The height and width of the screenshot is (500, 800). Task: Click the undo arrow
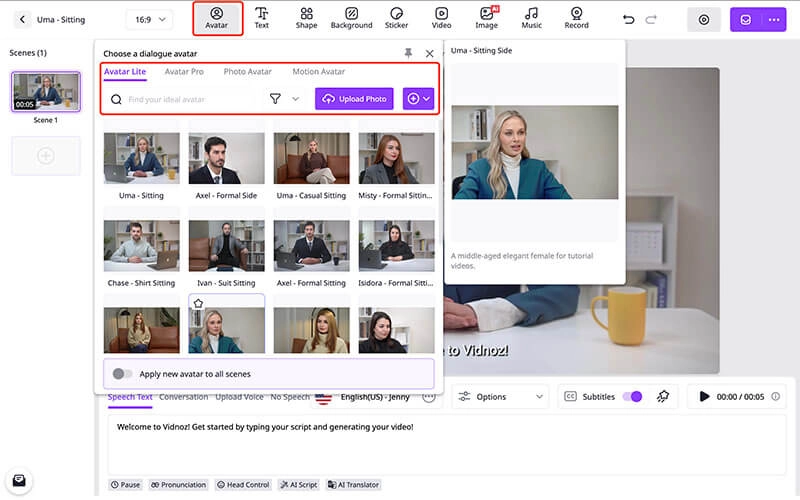[628, 19]
